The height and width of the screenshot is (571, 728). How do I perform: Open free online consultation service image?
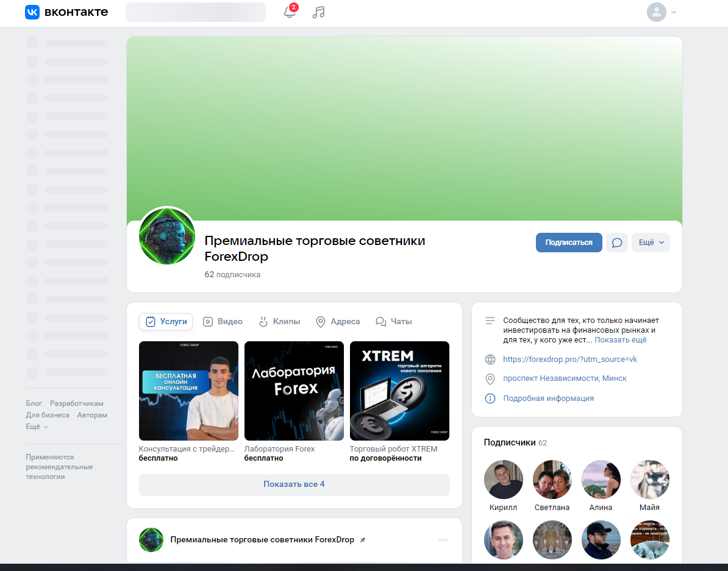click(x=188, y=391)
